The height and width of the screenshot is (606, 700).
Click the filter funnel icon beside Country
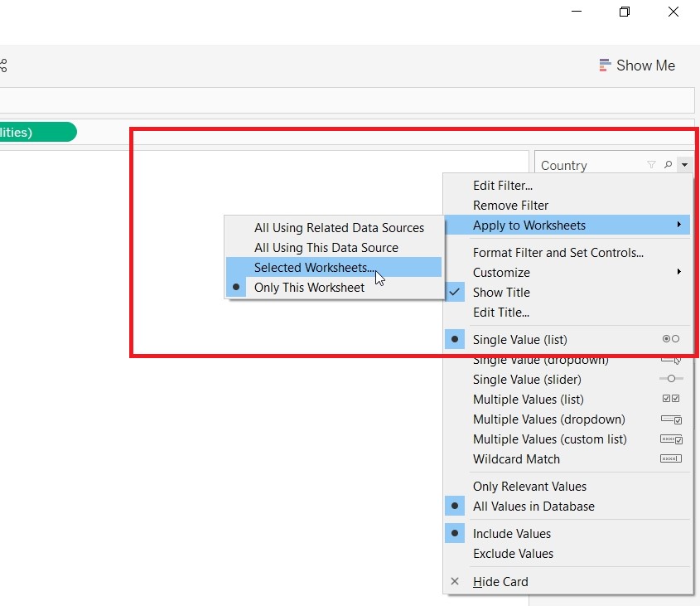(651, 165)
